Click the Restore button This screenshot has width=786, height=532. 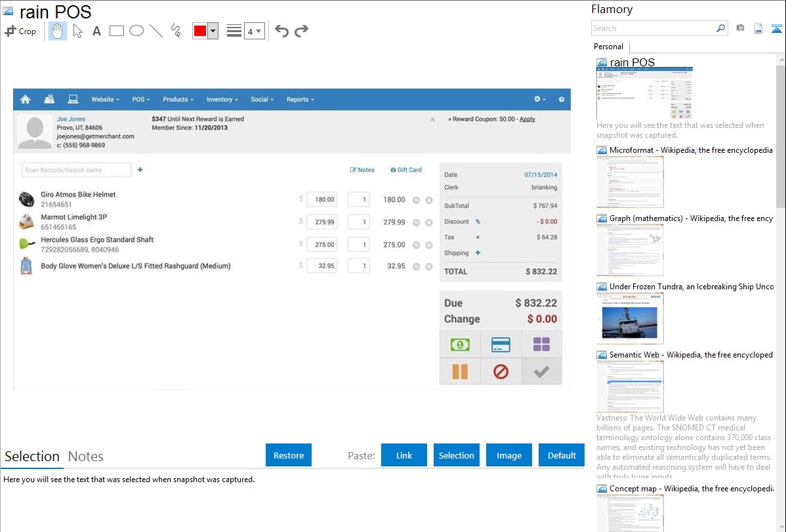tap(289, 455)
